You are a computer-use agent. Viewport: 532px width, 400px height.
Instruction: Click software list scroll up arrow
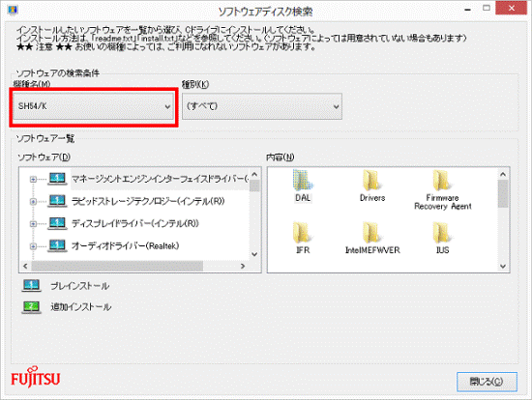click(254, 174)
